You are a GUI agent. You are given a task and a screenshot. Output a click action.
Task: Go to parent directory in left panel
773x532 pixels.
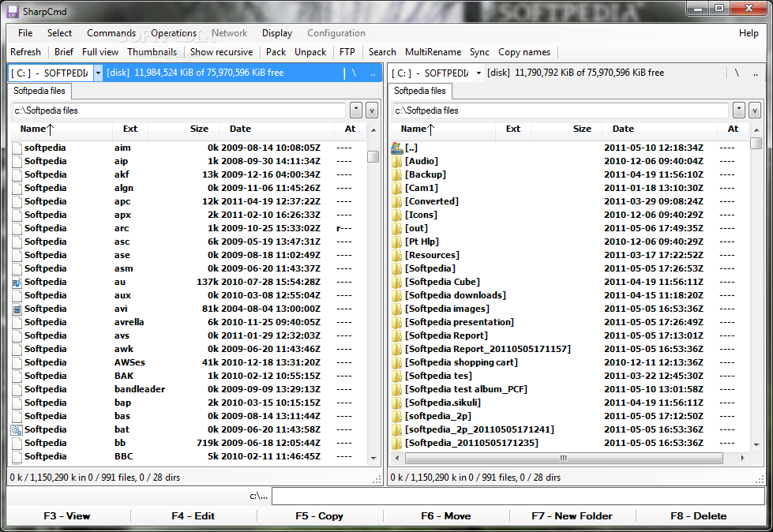(x=373, y=74)
